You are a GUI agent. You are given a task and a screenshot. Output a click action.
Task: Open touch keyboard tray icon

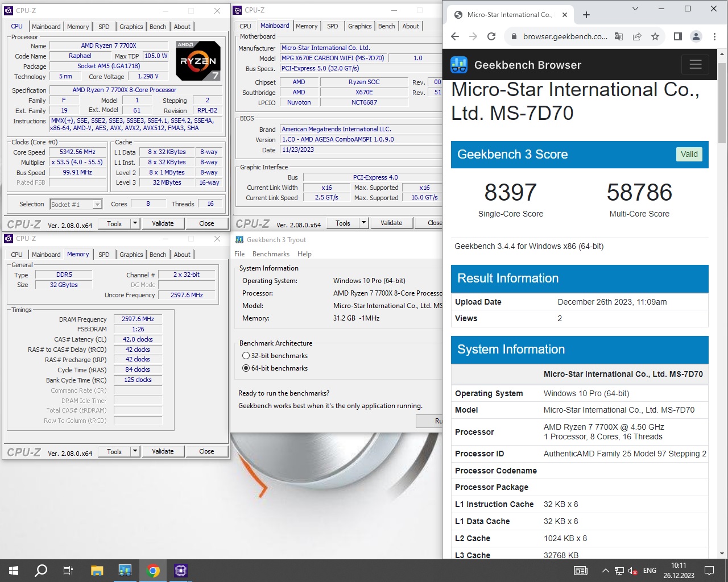(581, 571)
